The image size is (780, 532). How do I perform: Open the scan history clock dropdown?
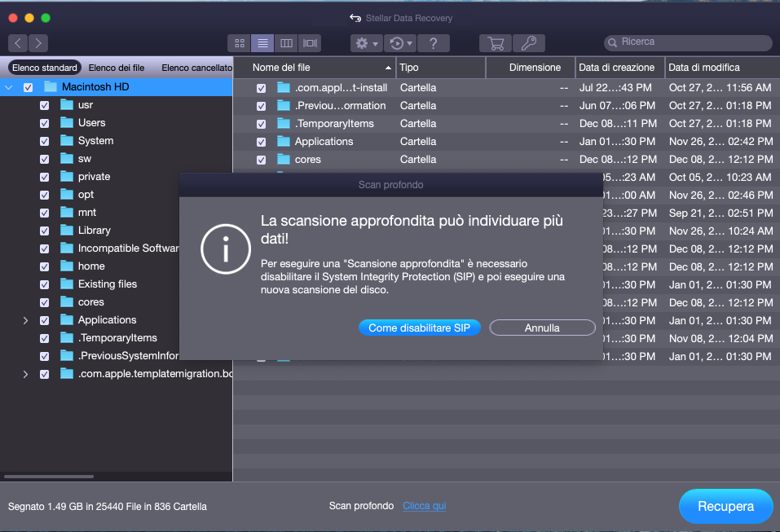click(x=401, y=43)
